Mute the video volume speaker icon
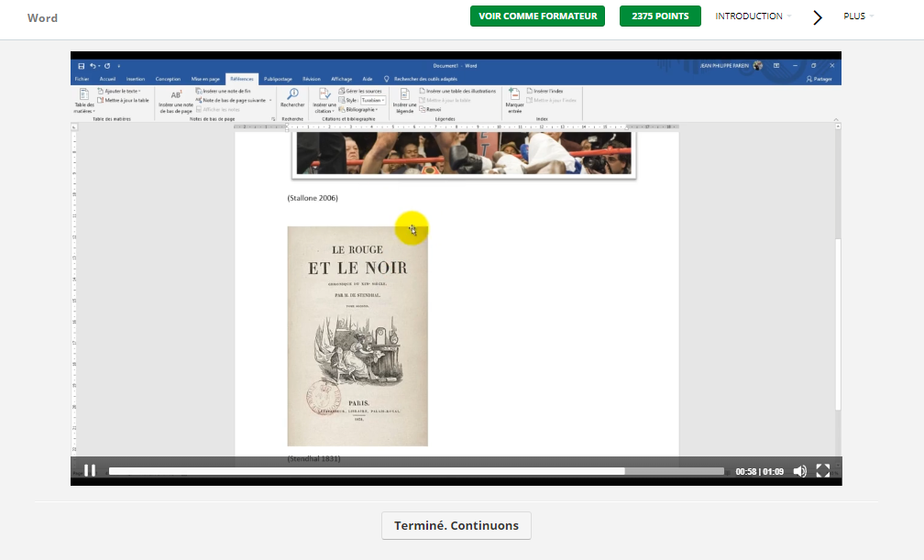Screen dimensions: 924x560 (x=799, y=471)
